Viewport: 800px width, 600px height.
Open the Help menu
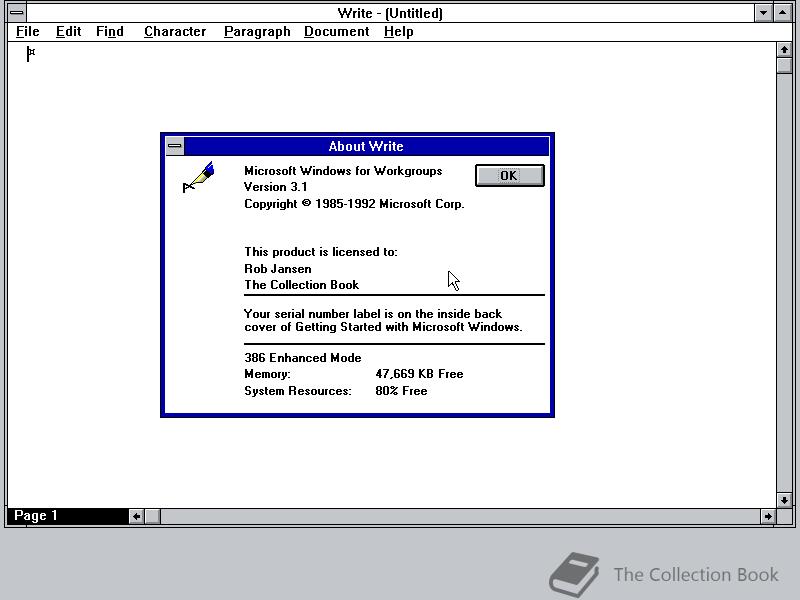(x=398, y=32)
